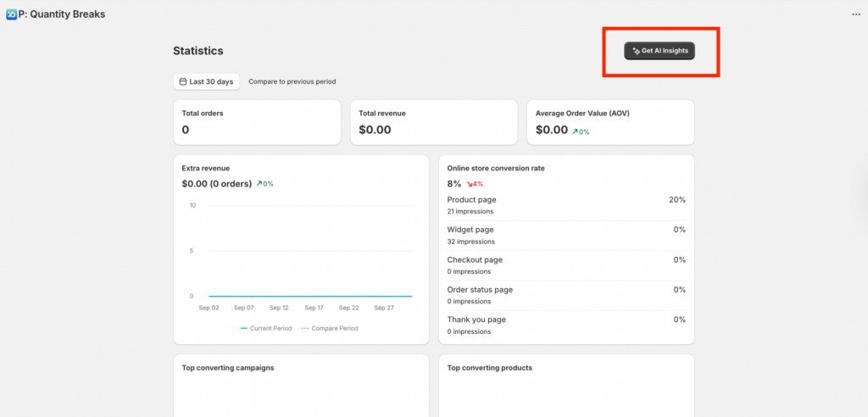Open the three-dot more options menu
Image resolution: width=868 pixels, height=417 pixels.
[855, 14]
